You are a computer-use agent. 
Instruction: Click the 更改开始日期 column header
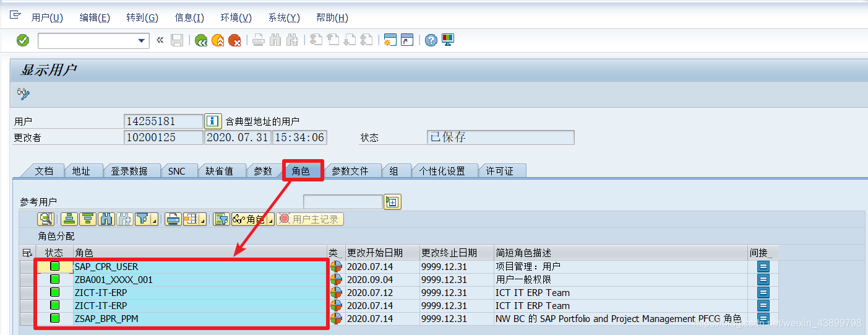tap(382, 253)
